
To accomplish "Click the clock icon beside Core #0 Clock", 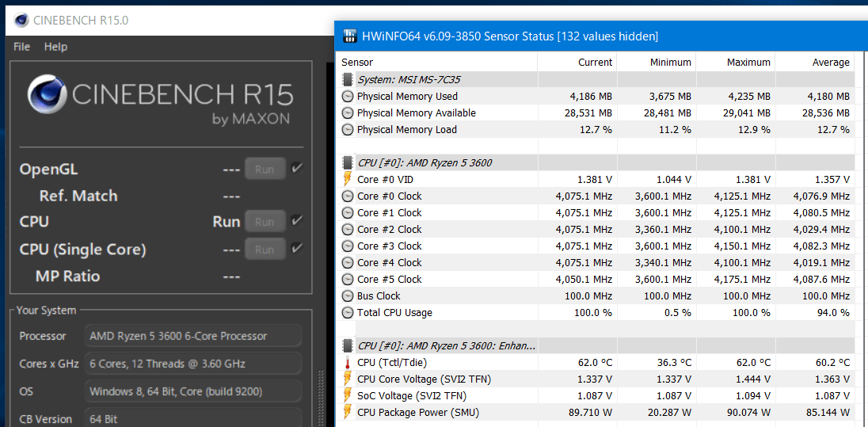I will click(348, 196).
